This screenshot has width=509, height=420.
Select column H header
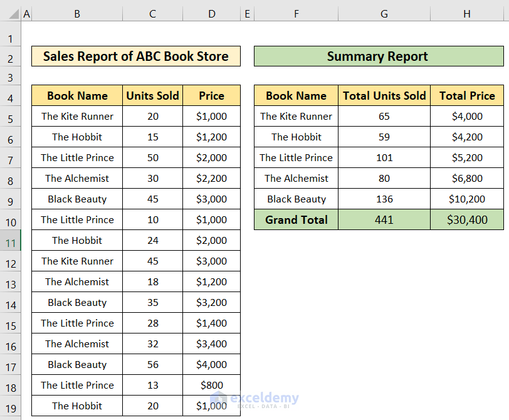466,13
